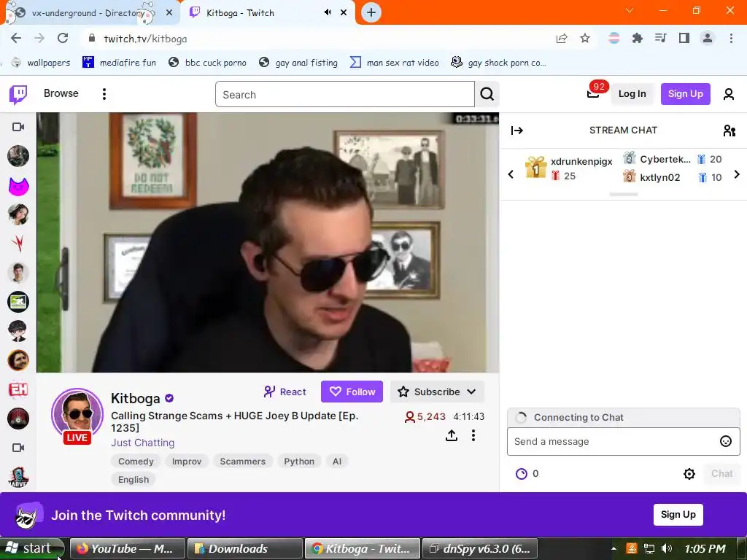This screenshot has height=560, width=747.
Task: Click the followed channels camera icon in sidebar
Action: tap(18, 127)
